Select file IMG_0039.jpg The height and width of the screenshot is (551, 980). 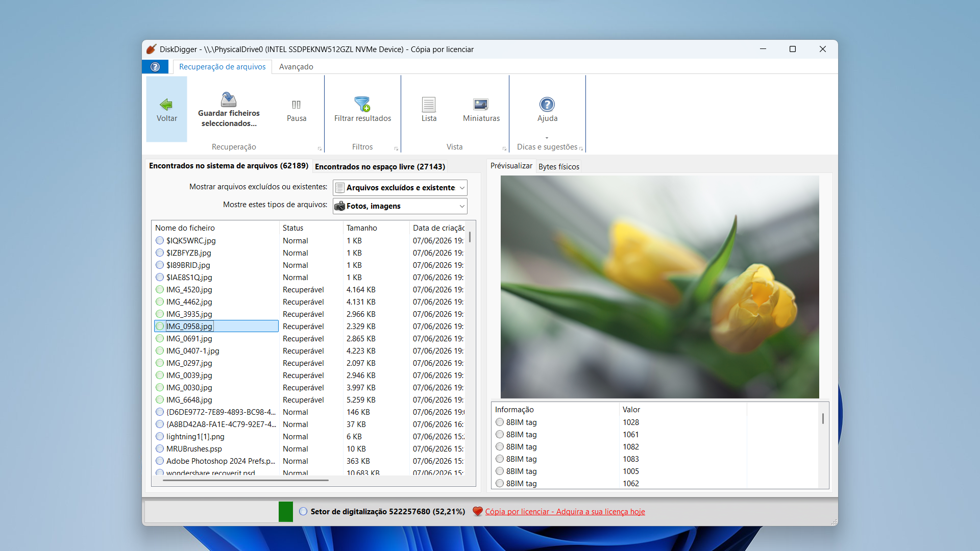click(189, 375)
